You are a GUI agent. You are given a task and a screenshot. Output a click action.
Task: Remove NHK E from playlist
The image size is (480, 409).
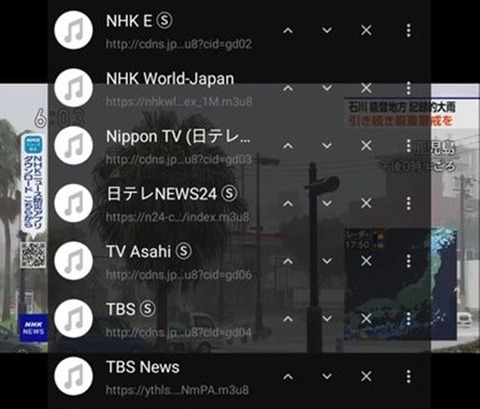click(x=366, y=31)
